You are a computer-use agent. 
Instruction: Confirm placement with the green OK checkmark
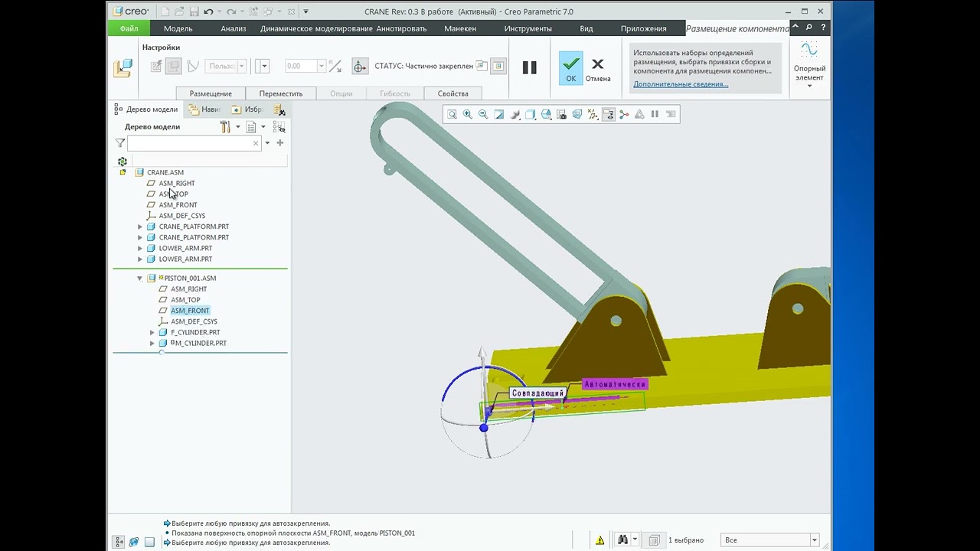pos(570,68)
